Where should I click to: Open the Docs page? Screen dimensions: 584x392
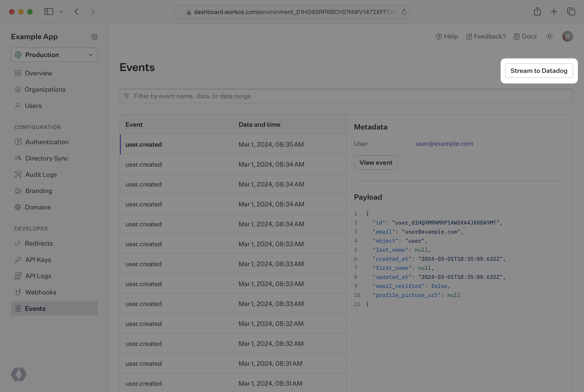pyautogui.click(x=525, y=36)
